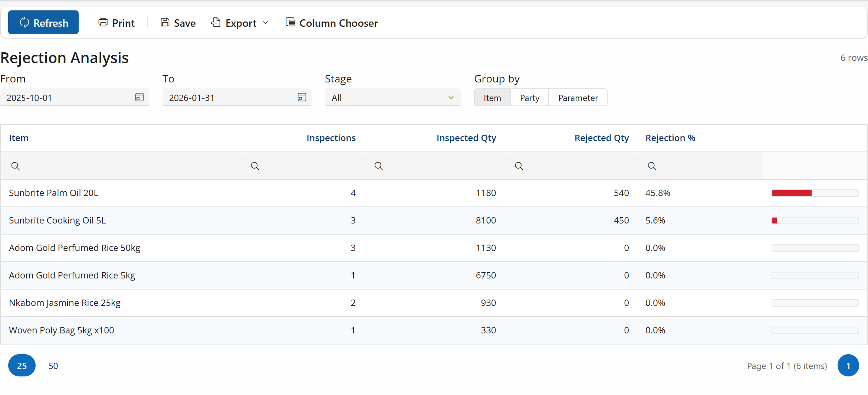868x395 pixels.
Task: Open the To date calendar icon
Action: [302, 97]
